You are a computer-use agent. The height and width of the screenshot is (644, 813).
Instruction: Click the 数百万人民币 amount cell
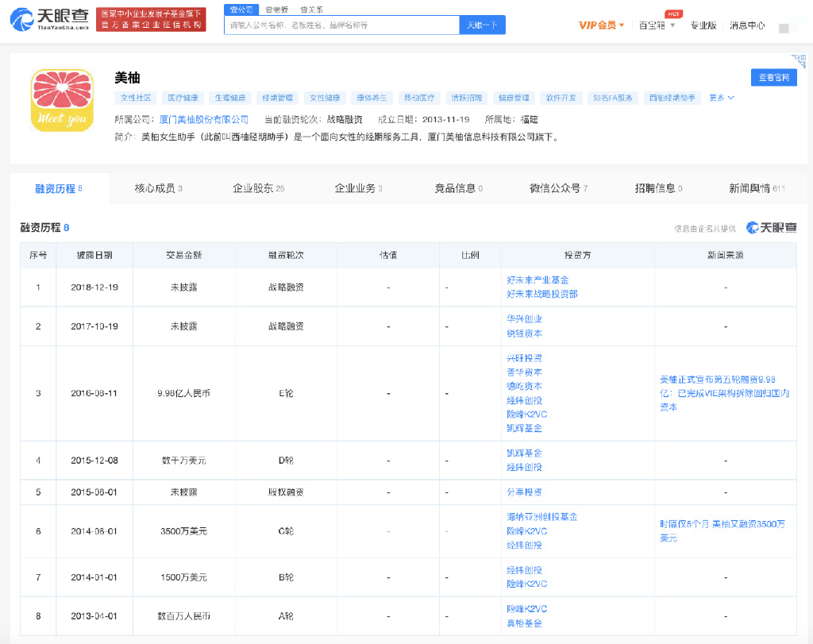(183, 616)
